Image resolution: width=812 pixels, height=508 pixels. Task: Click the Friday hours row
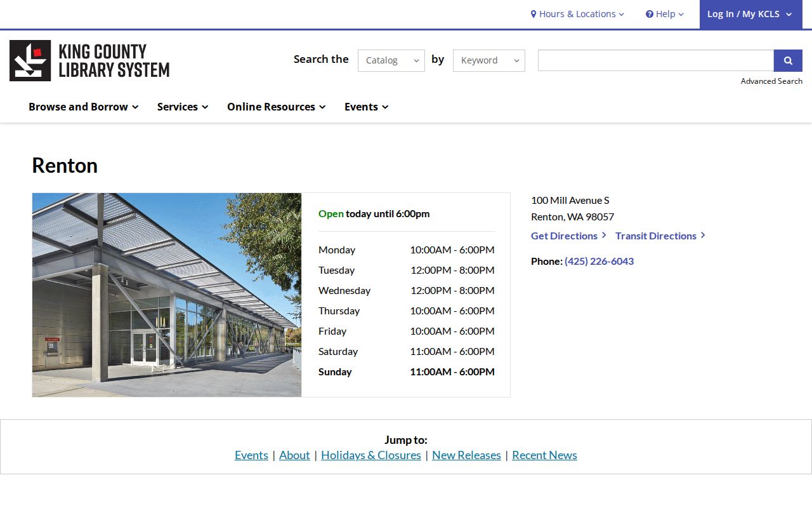coord(407,331)
